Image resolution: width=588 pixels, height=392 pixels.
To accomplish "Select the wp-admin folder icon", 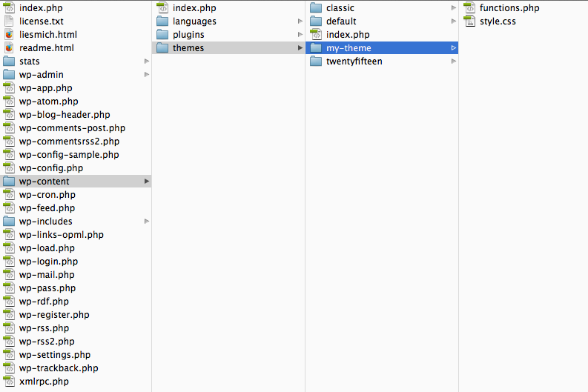I will tap(9, 74).
